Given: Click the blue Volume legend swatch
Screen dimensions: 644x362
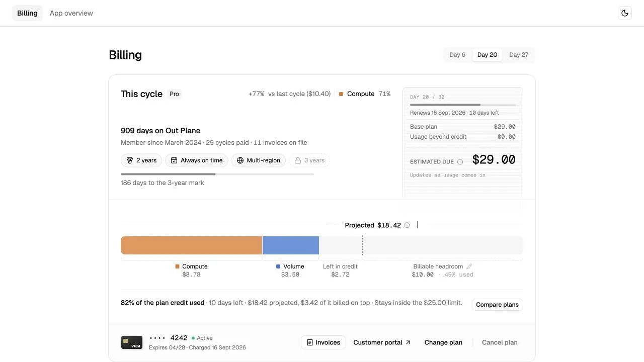Looking at the screenshot, I should (x=278, y=266).
